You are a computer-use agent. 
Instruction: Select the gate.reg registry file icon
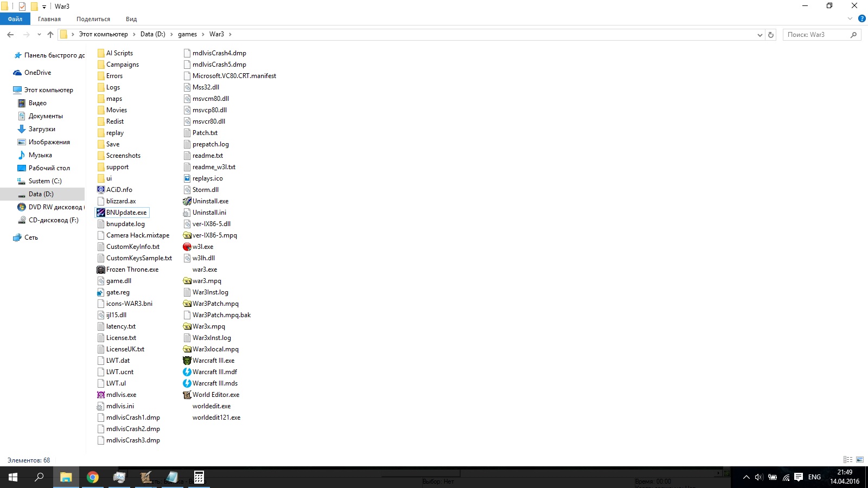101,292
